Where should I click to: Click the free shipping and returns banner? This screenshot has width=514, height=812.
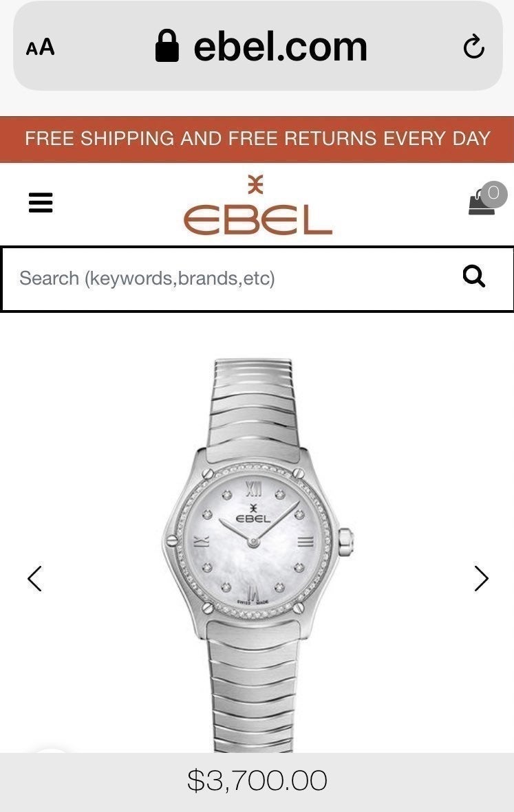click(x=257, y=139)
